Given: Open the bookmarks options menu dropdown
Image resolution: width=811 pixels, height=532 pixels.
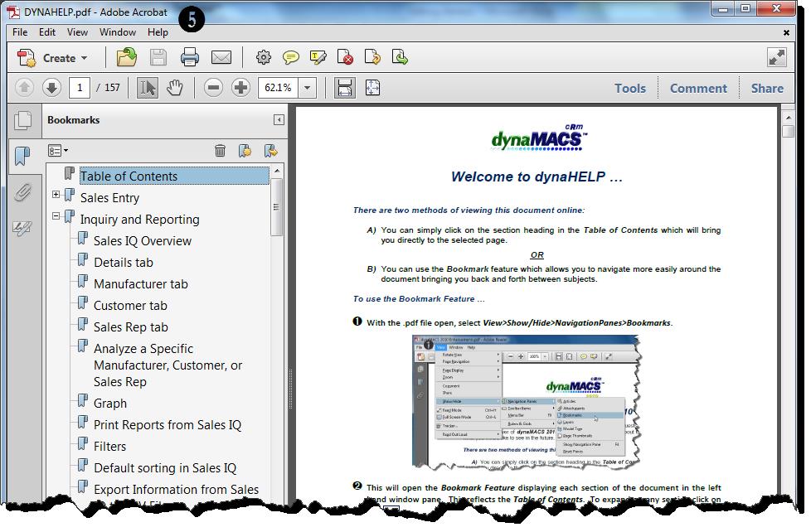Looking at the screenshot, I should coord(57,151).
